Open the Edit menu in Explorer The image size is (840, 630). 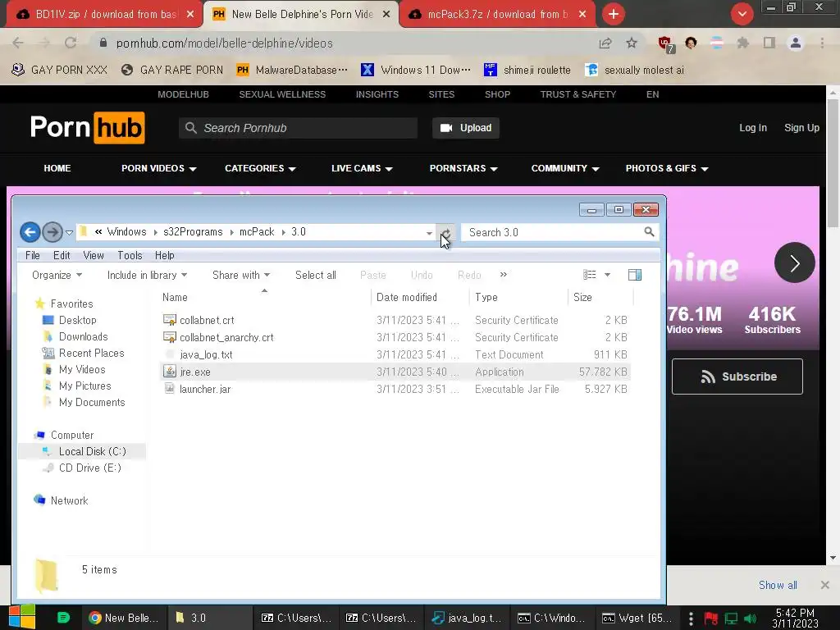62,255
